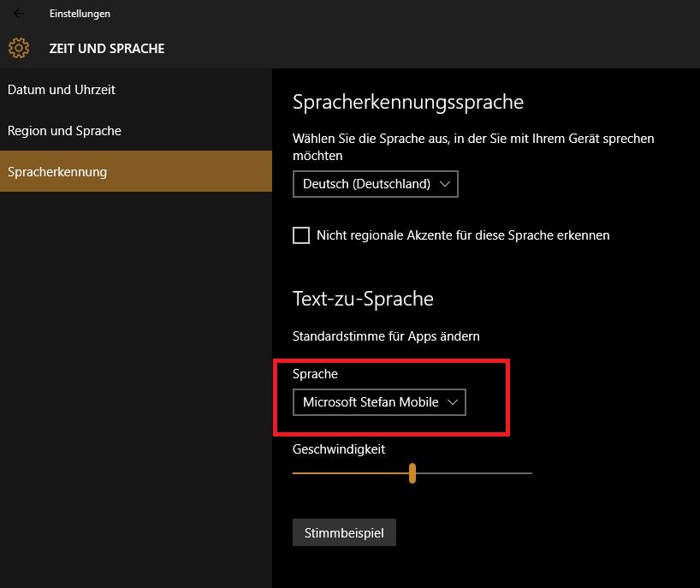Click the ZEIT UND SPRACHE heading
The height and width of the screenshot is (588, 700).
tap(107, 48)
